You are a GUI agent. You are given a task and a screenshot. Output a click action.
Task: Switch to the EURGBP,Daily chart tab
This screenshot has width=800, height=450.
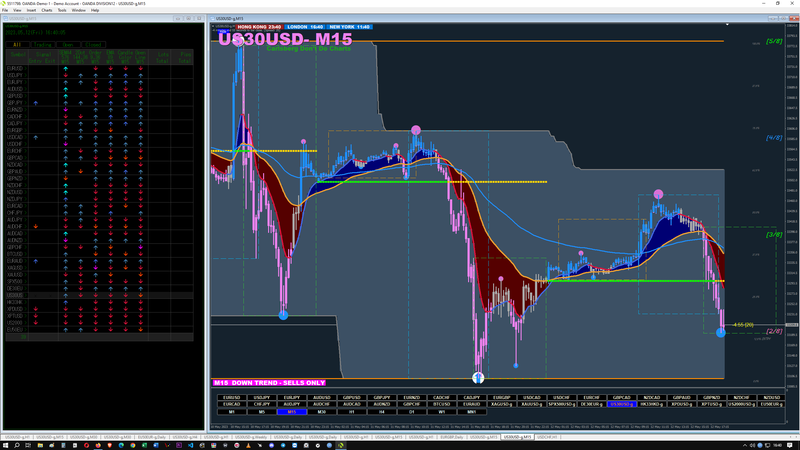pyautogui.click(x=452, y=437)
